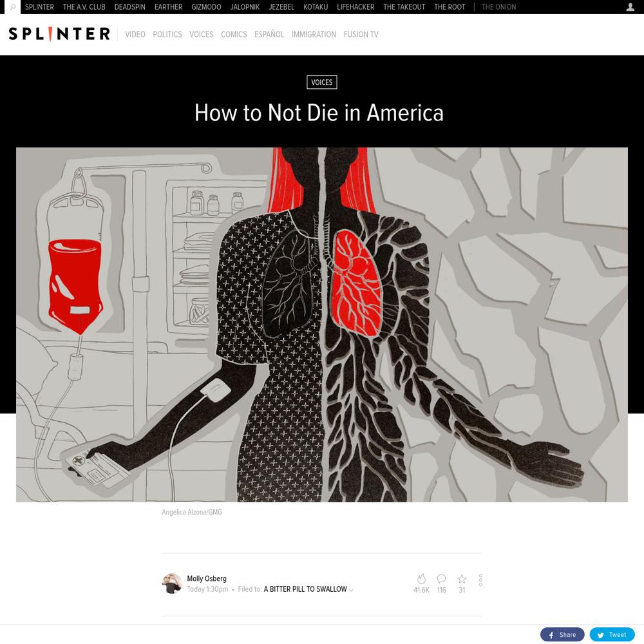Click the flame recommend icon
Image resolution: width=644 pixels, height=644 pixels.
pos(421,579)
